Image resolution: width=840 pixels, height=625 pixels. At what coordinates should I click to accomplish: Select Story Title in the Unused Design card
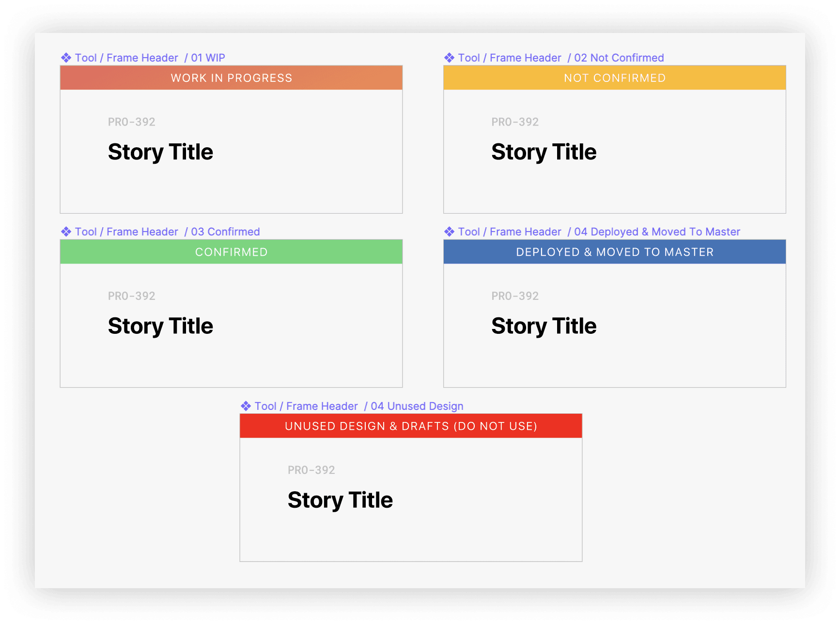[x=340, y=500]
